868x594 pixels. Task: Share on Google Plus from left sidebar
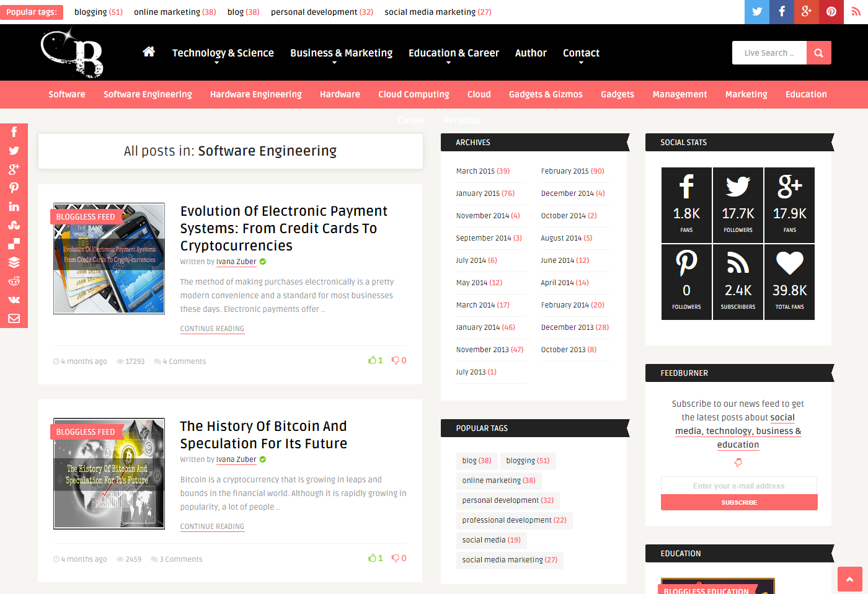(14, 169)
